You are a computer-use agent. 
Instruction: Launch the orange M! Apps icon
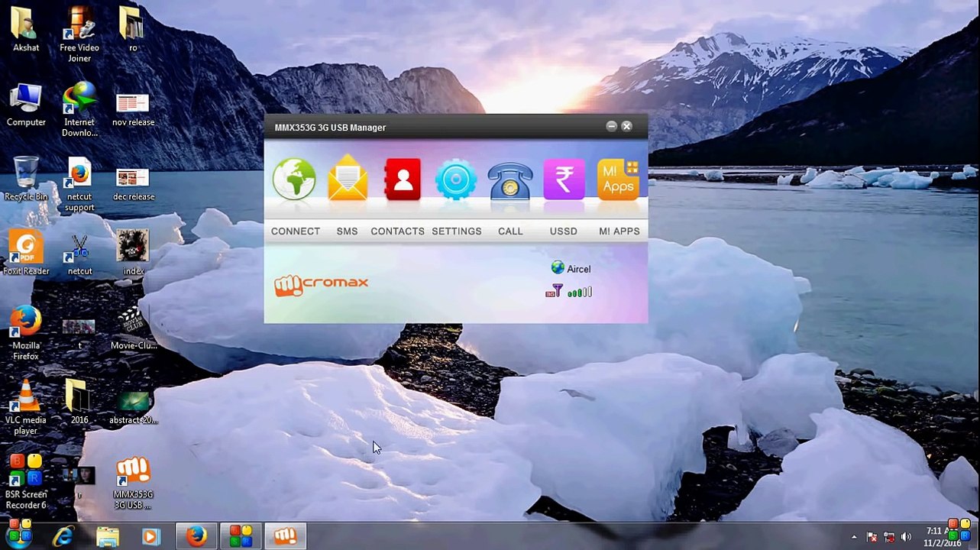(618, 180)
